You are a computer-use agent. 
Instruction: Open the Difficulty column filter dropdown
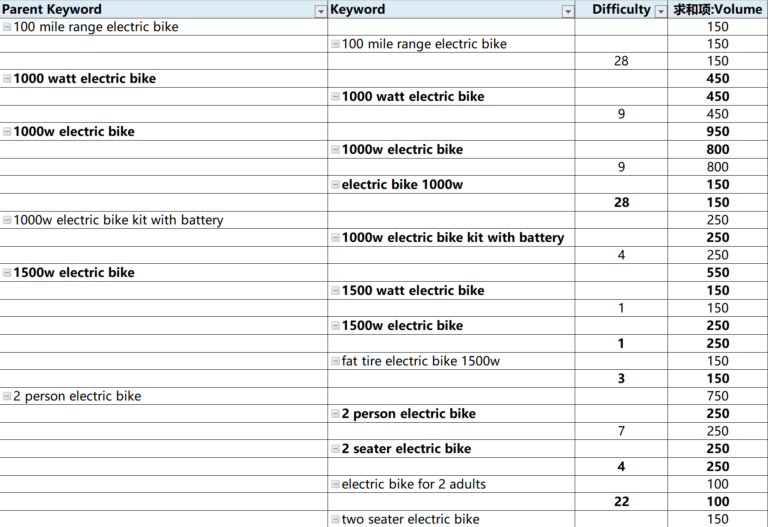(x=659, y=11)
